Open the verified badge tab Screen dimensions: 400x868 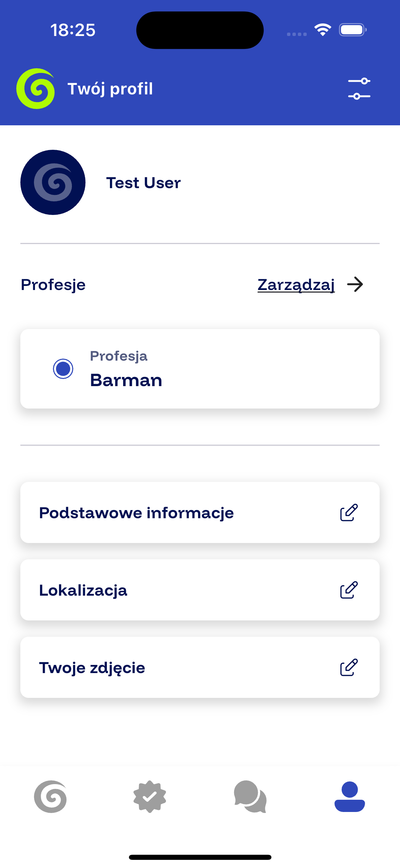pos(150,796)
